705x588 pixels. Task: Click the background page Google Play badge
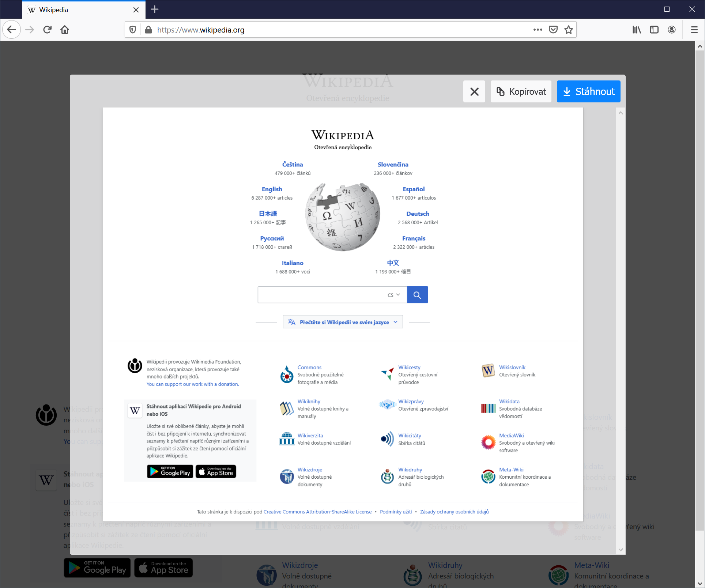(97, 568)
